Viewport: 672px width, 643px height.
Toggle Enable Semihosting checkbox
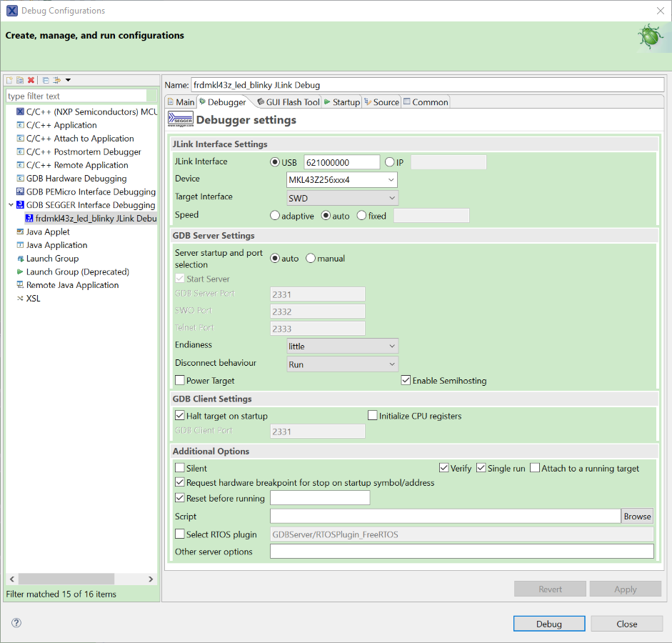pyautogui.click(x=406, y=380)
